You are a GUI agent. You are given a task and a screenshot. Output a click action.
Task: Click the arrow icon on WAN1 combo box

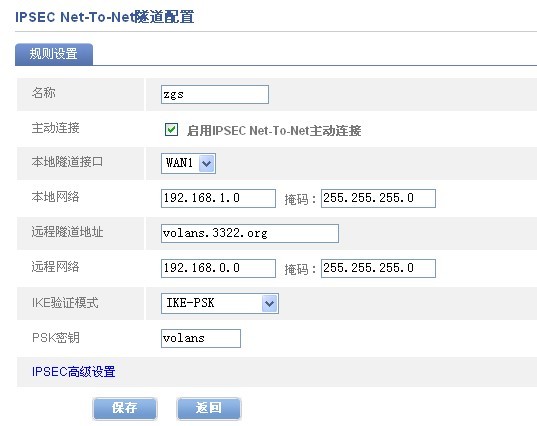[x=207, y=163]
